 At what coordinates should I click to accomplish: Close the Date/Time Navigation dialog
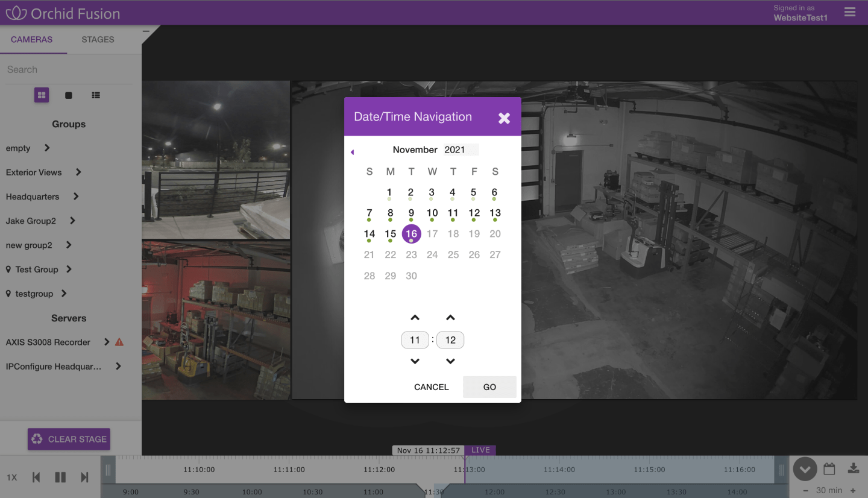coord(504,118)
